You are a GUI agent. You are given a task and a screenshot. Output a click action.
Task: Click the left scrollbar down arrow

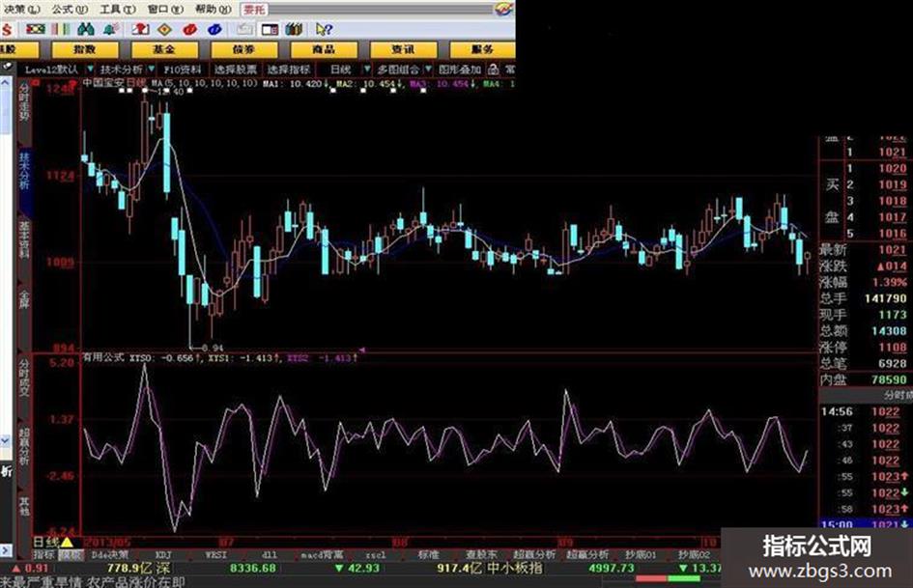pos(5,440)
